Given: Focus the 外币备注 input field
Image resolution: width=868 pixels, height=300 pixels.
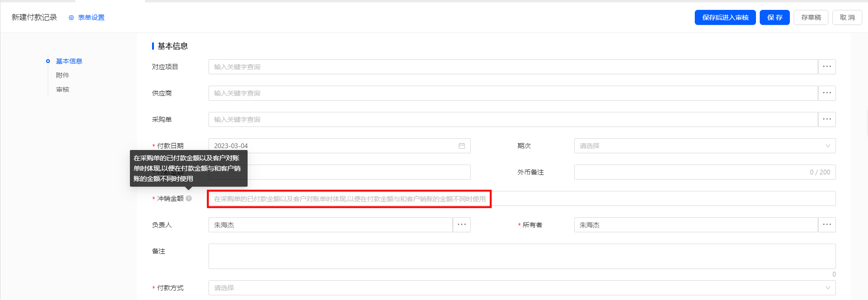Looking at the screenshot, I should coord(705,172).
